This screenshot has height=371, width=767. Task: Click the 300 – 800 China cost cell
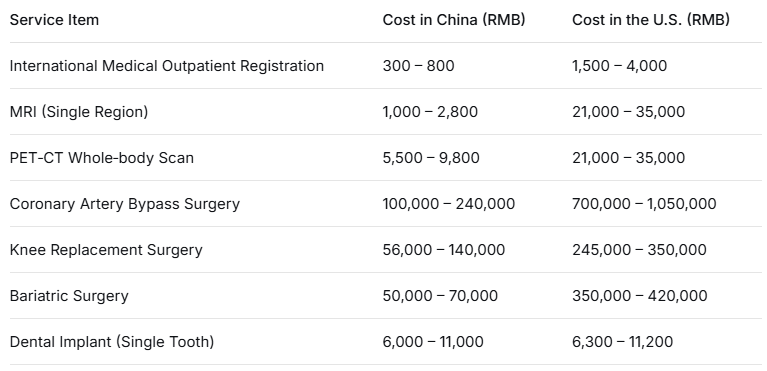418,66
